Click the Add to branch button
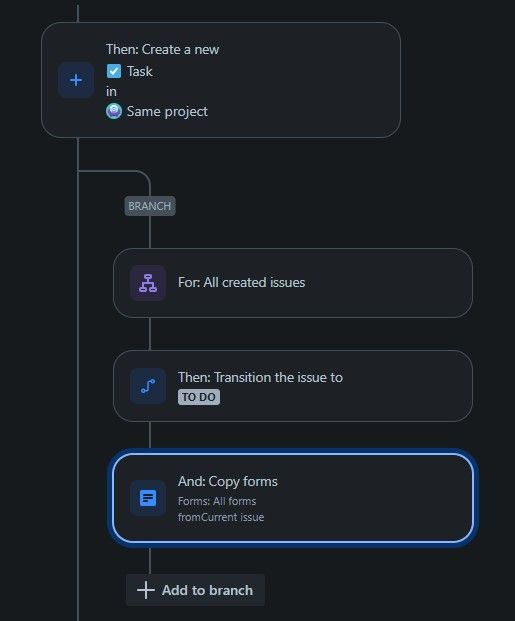Screen dimensions: 515x621 point(195,590)
